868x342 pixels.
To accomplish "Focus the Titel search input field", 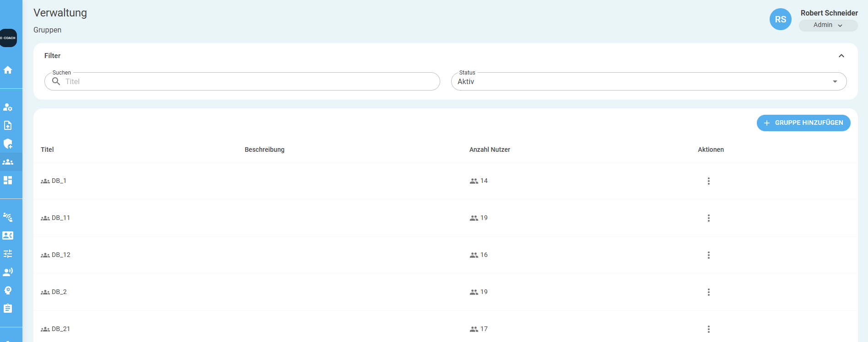I will pyautogui.click(x=242, y=81).
